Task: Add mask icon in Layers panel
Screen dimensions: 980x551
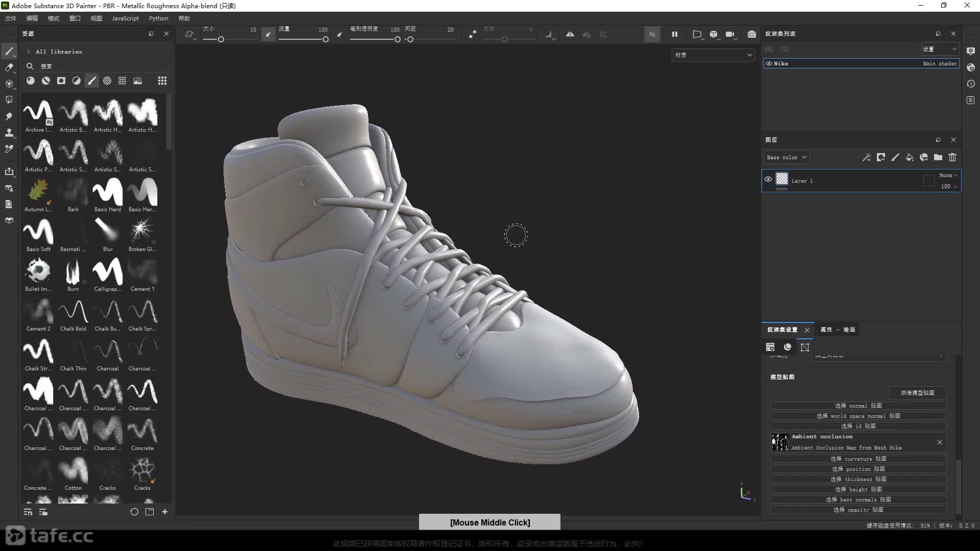Action: (881, 157)
